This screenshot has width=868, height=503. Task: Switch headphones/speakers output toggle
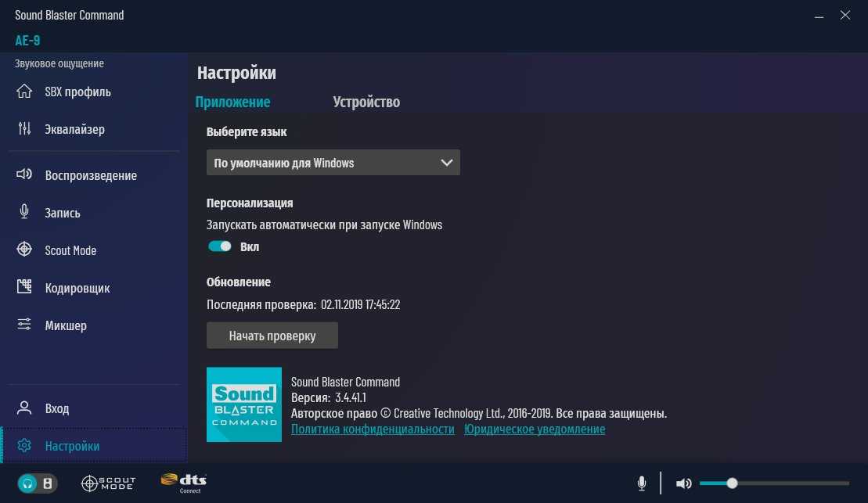pos(37,483)
